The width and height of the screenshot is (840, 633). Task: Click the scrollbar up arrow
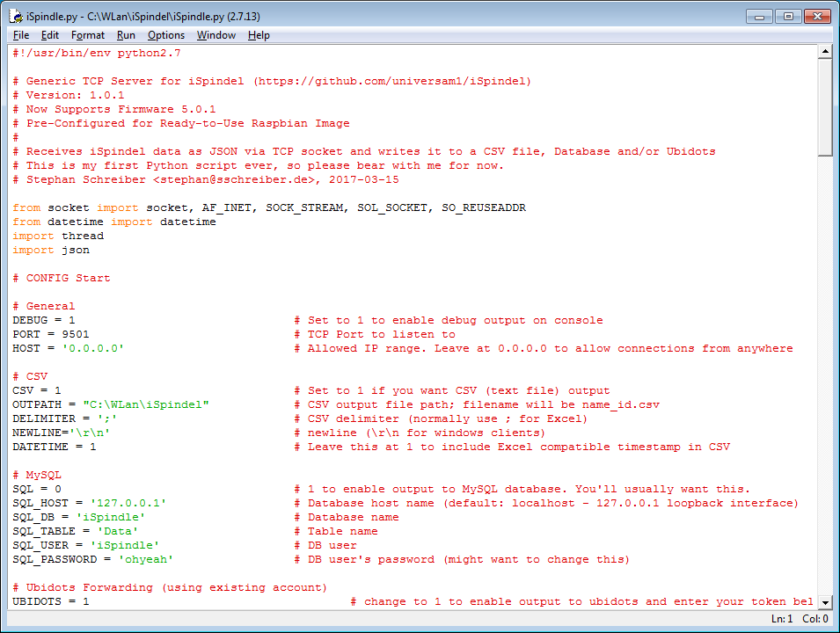tap(824, 52)
